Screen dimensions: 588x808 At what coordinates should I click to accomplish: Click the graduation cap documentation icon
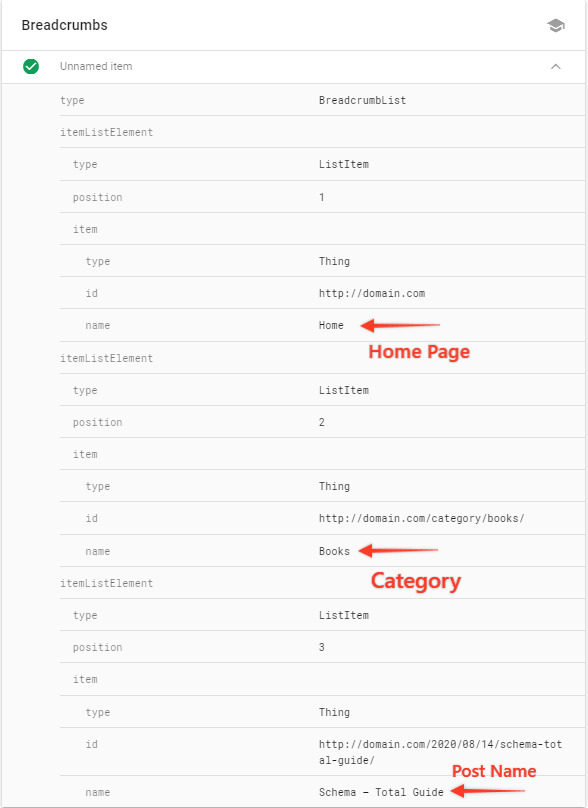(x=556, y=25)
